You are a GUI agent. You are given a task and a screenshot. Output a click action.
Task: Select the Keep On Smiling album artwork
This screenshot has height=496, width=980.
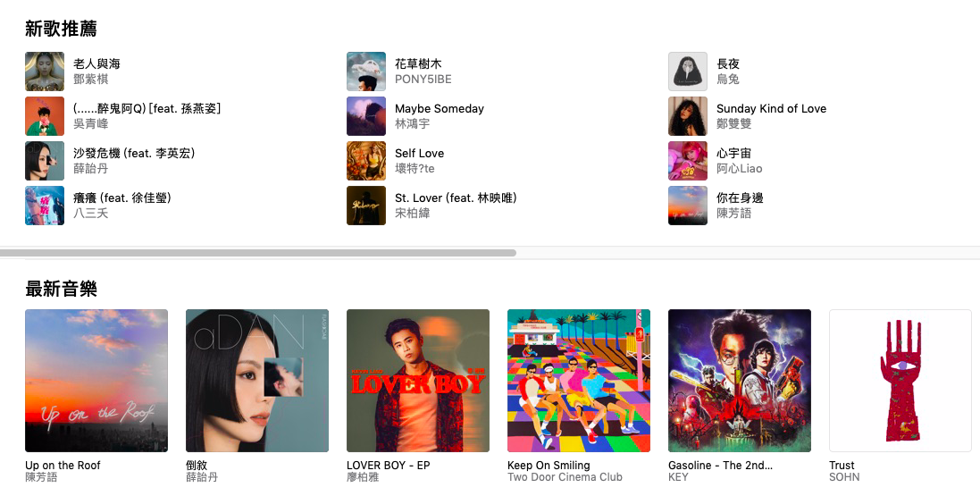coord(579,381)
